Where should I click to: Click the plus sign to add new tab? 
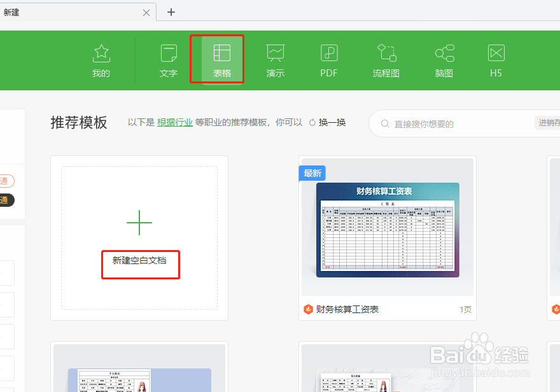pos(171,12)
